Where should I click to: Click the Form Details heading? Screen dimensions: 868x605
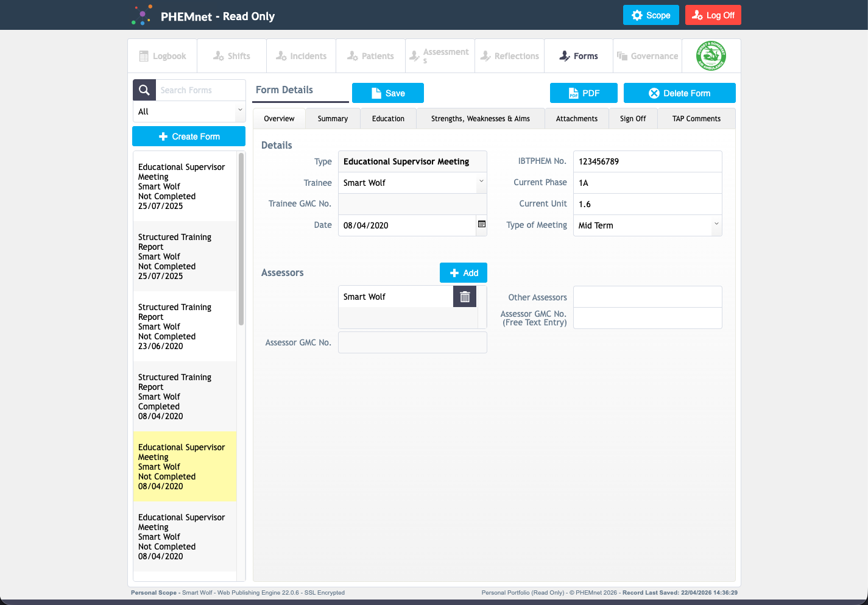[284, 90]
